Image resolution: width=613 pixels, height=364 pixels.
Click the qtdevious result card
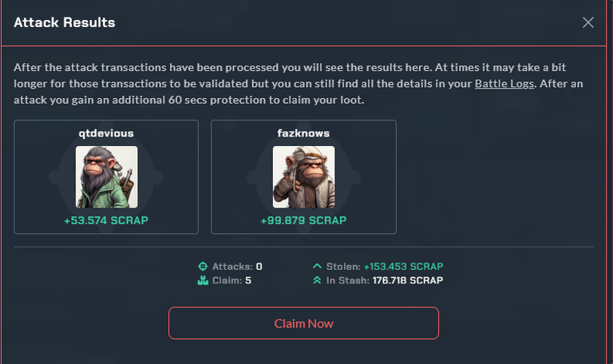[x=106, y=177]
